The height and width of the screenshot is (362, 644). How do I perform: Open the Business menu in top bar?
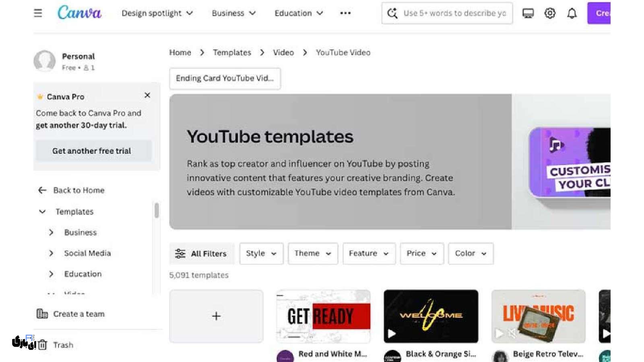pyautogui.click(x=234, y=13)
